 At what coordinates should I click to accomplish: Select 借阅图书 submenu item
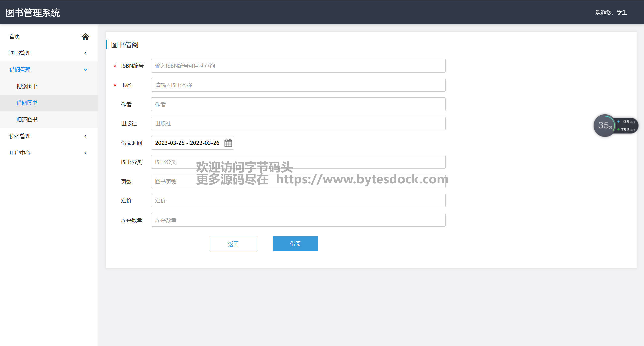click(x=27, y=103)
